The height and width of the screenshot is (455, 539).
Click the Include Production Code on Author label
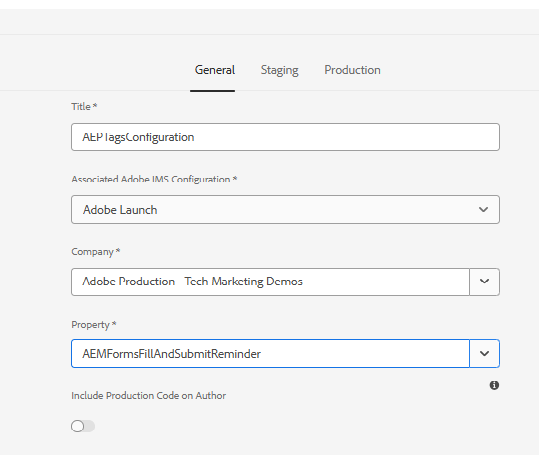(148, 396)
